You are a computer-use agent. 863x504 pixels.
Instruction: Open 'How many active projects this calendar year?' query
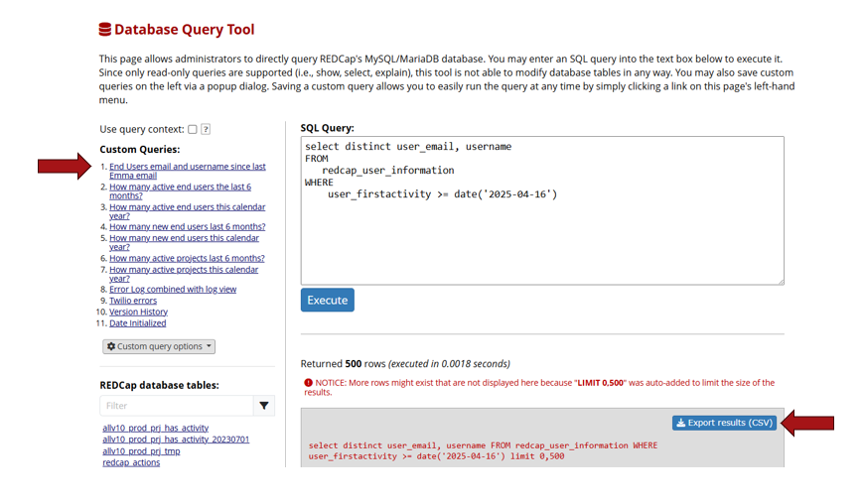pyautogui.click(x=184, y=274)
